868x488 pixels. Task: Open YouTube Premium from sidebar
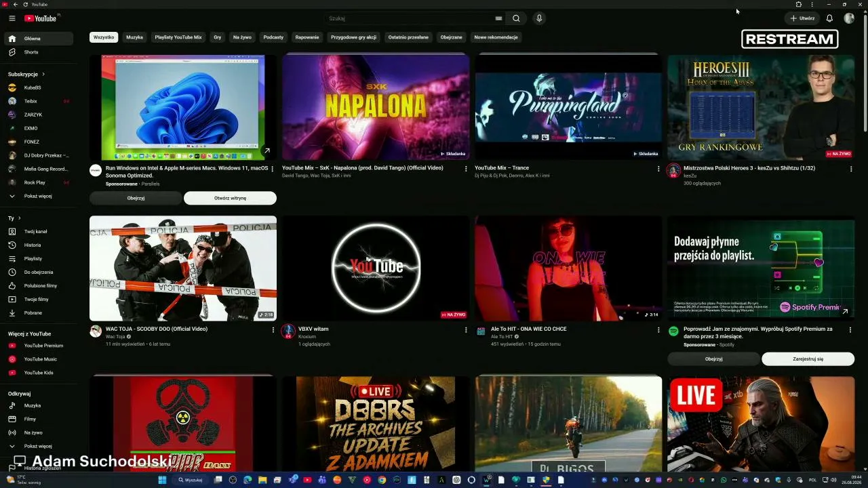tap(39, 346)
